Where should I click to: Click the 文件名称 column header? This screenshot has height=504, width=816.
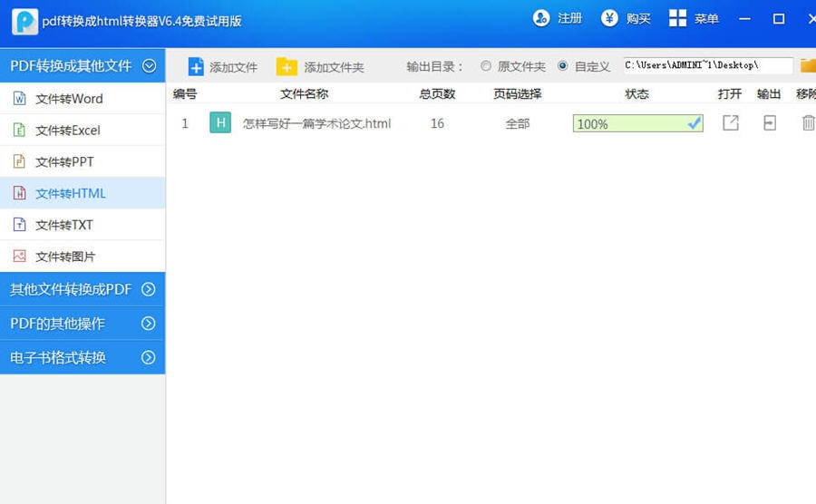click(x=304, y=93)
